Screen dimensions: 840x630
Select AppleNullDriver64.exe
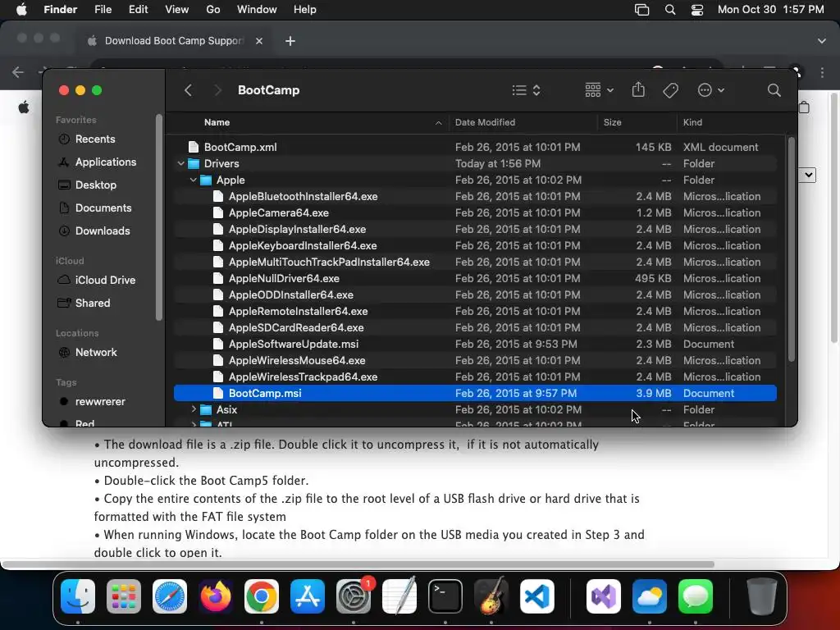(475, 278)
